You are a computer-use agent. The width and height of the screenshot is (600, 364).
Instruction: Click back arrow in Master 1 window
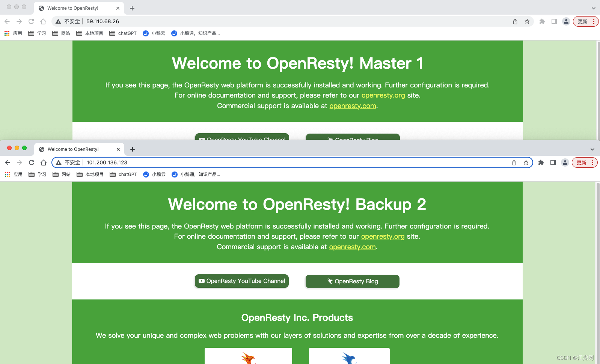[7, 21]
